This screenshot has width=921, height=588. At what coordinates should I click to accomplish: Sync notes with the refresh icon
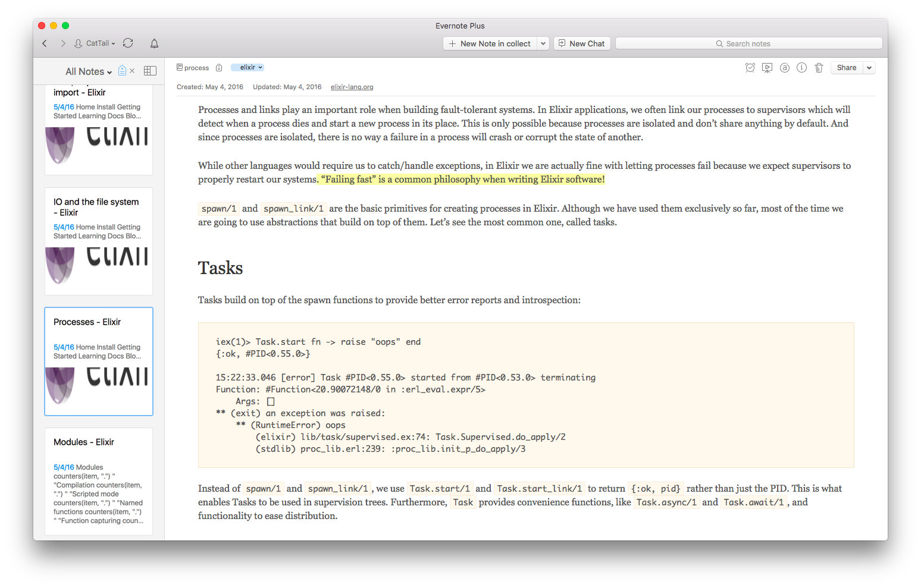(x=128, y=43)
